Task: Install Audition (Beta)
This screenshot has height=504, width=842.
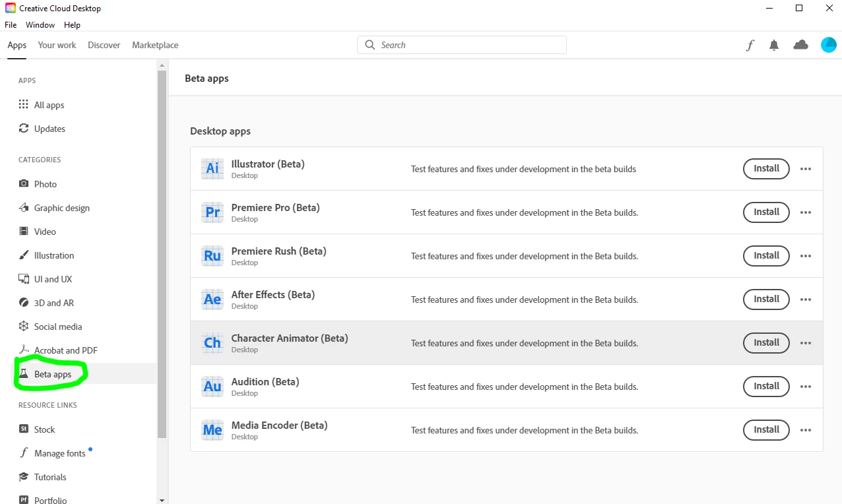Action: pos(766,386)
